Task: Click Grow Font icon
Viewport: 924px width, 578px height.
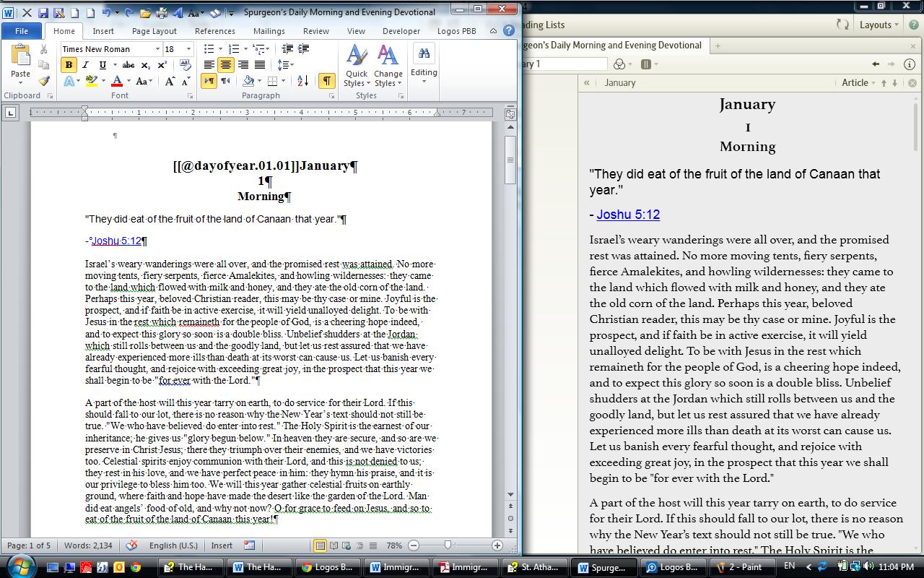Action: click(169, 82)
